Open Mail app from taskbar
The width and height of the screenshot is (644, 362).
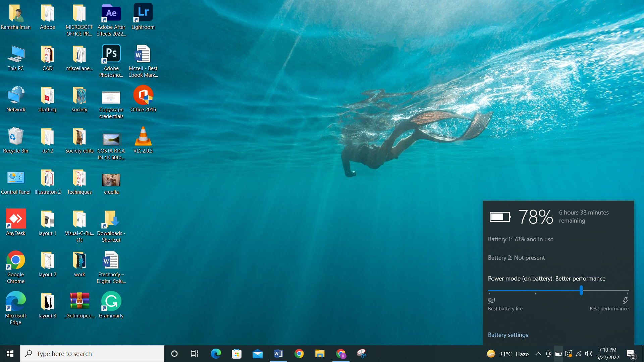pos(257,354)
